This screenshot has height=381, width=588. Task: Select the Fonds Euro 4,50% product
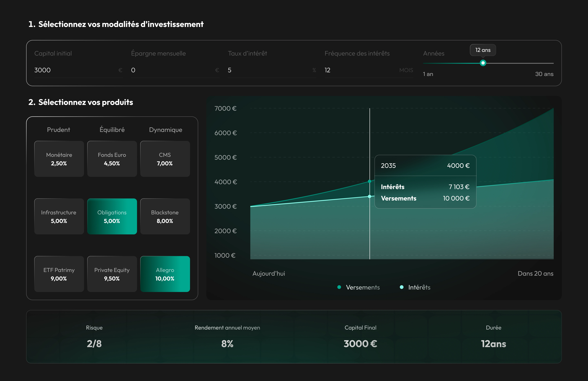[x=112, y=159]
